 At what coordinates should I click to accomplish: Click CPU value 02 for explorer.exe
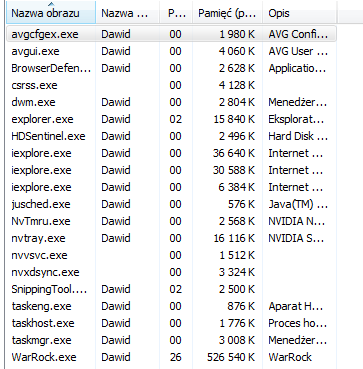pos(175,119)
